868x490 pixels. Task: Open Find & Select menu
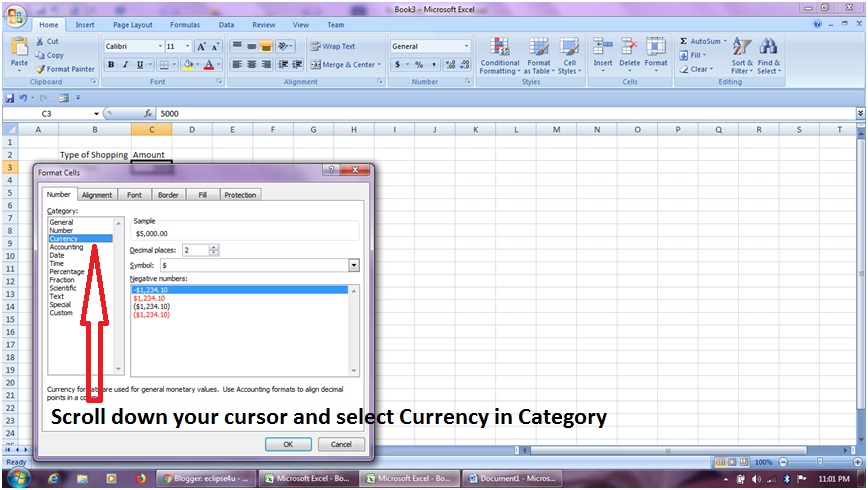click(769, 56)
